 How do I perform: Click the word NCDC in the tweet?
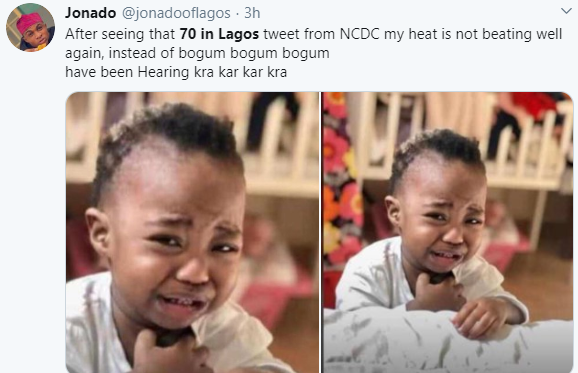[x=359, y=34]
